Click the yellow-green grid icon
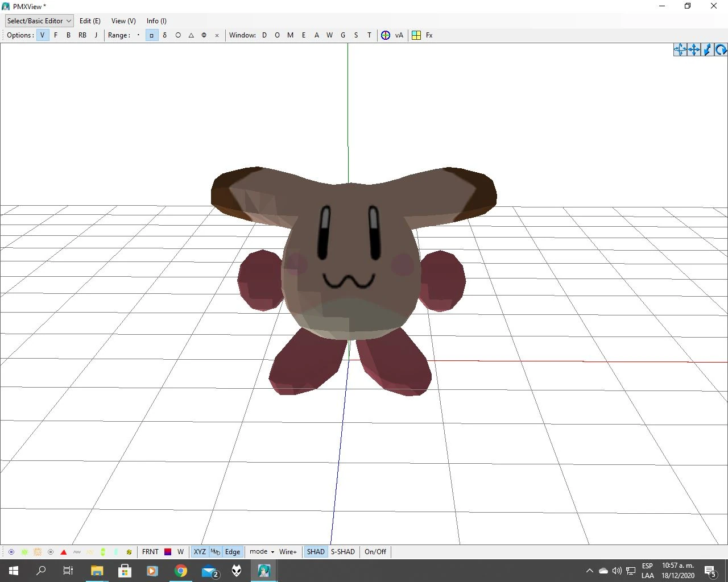 (x=416, y=35)
